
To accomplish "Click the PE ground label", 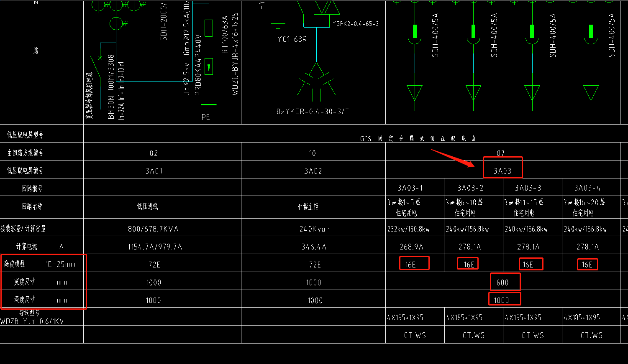I will [205, 117].
